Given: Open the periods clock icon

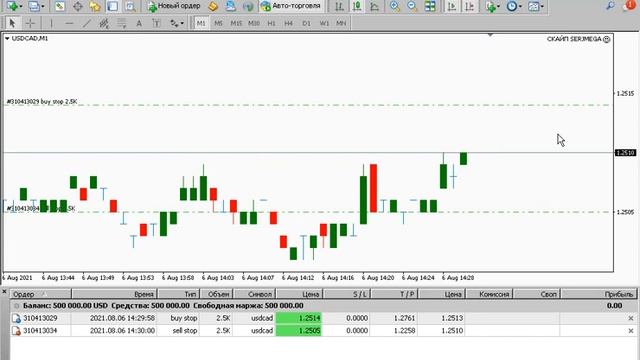Looking at the screenshot, I should pyautogui.click(x=512, y=6).
